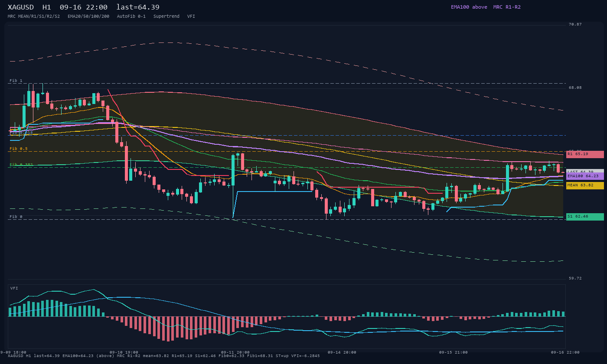Click the Fib 0.382 level label
607x364 pixels.
point(21,165)
